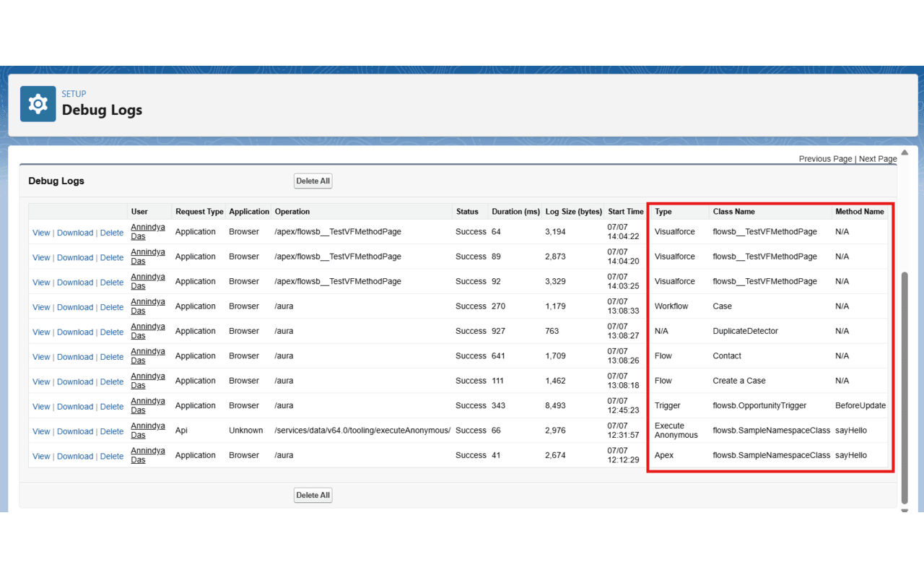Select the Execute Anonymous type cell
The width and height of the screenshot is (924, 578).
click(676, 431)
